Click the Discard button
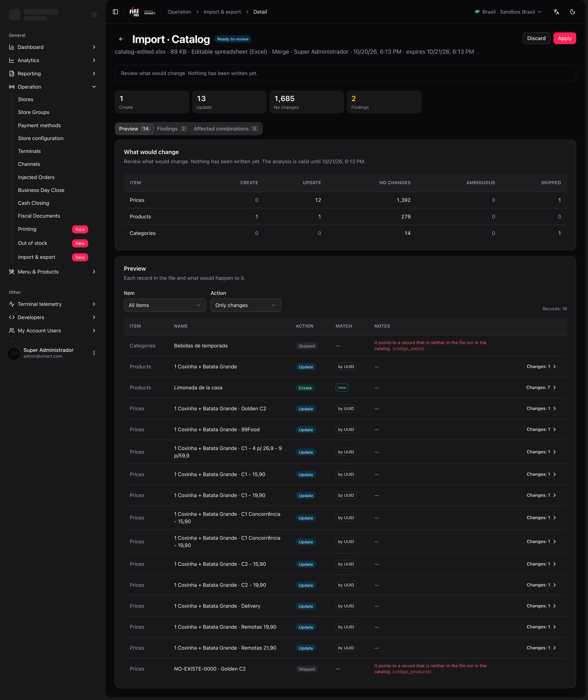This screenshot has width=588, height=700. click(x=536, y=38)
